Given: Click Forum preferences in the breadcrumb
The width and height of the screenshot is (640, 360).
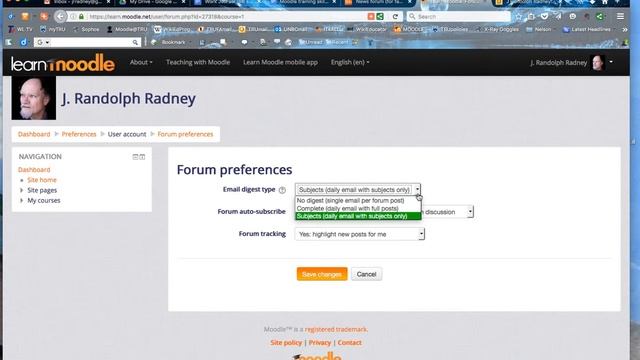Looking at the screenshot, I should [x=185, y=134].
